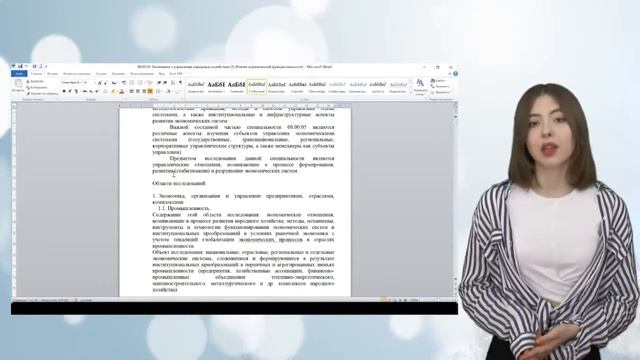Undo the last action in the quick access toolbar
Viewport: 640px width, 360px height.
click(26, 66)
